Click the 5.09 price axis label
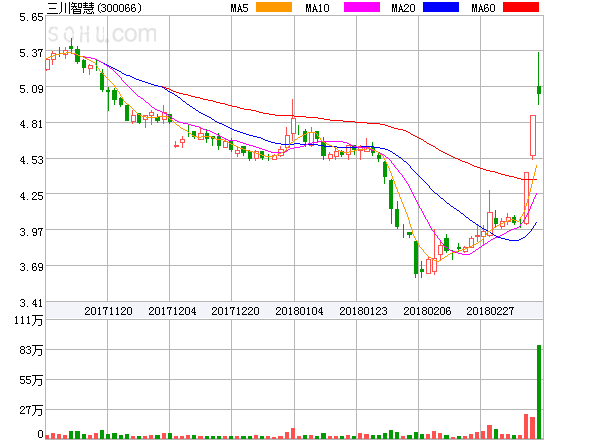Viewport: 600px width, 440px height. click(x=31, y=89)
